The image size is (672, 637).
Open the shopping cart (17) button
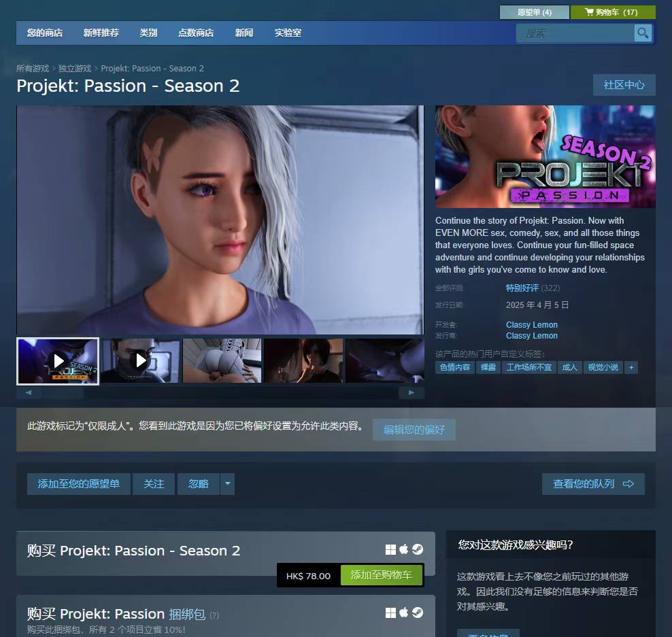click(x=613, y=12)
